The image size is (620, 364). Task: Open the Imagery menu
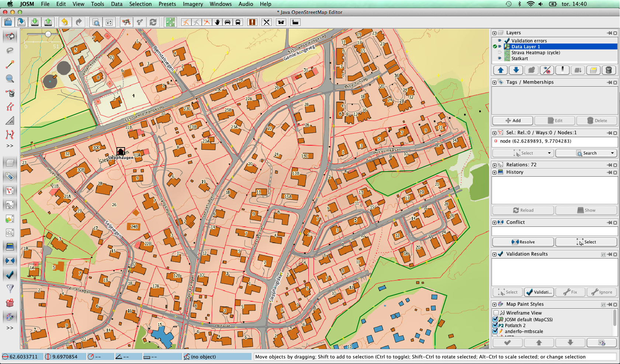[193, 4]
